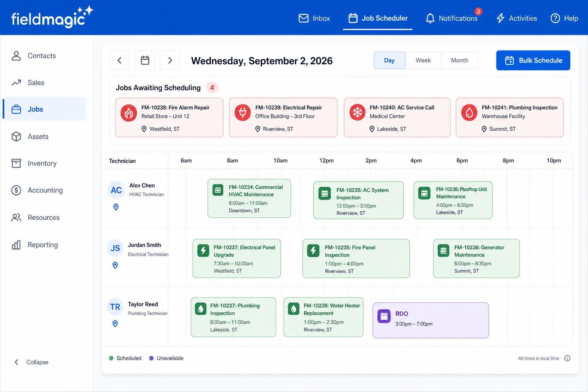The image size is (588, 392).
Task: Open the RDO 3:00pm – 7:00pm block
Action: (431, 320)
